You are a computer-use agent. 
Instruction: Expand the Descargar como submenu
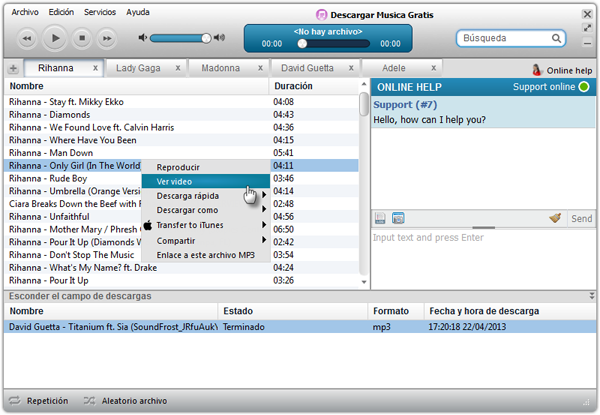click(206, 210)
